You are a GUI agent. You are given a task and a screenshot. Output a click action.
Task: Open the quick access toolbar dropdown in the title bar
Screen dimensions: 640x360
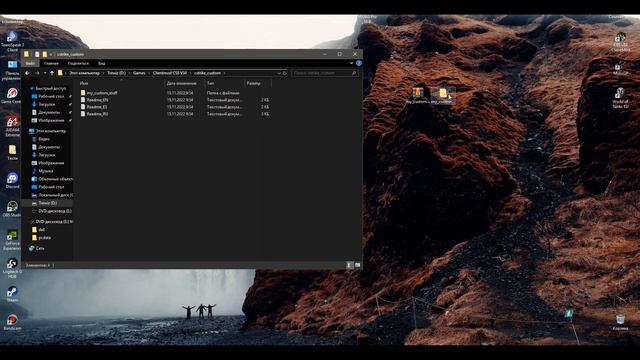pos(51,54)
